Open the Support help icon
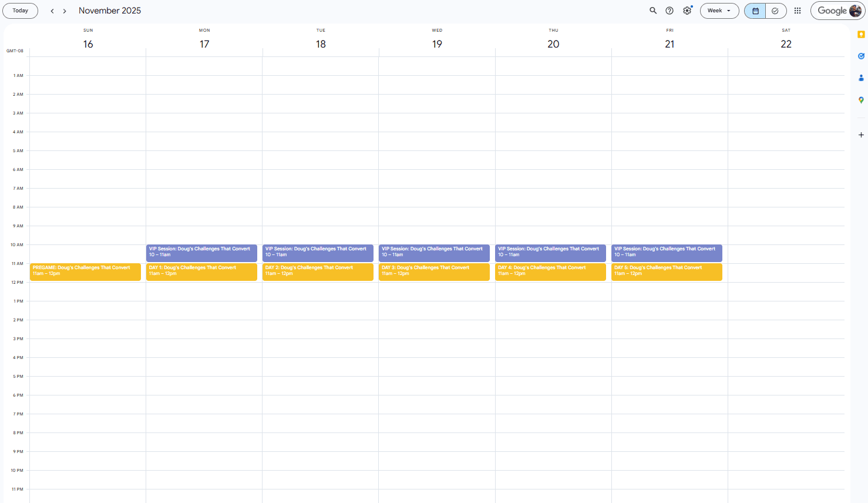 coord(669,11)
